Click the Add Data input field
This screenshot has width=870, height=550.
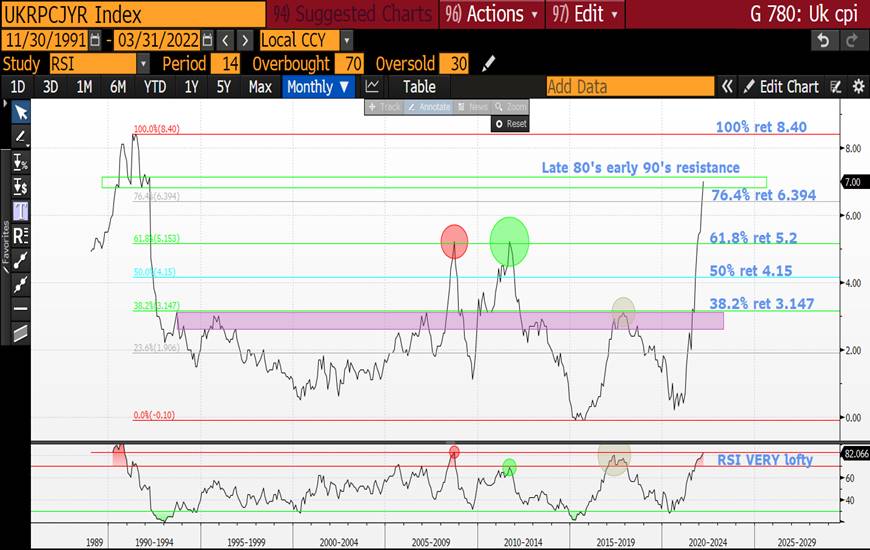[x=629, y=87]
